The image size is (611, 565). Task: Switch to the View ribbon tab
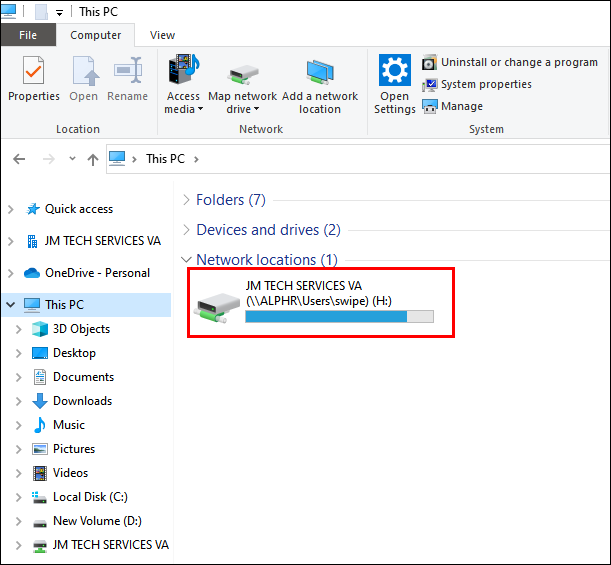[162, 35]
